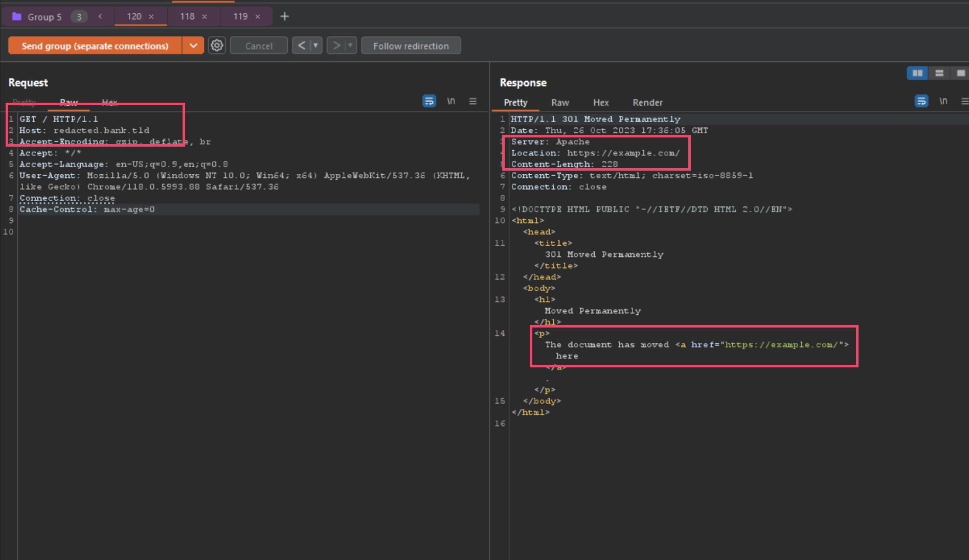
Task: Close tab 118
Action: (x=205, y=16)
